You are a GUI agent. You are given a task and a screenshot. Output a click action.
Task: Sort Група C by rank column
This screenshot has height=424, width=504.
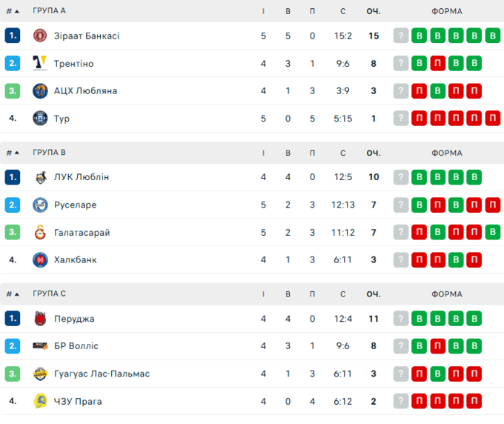[x=13, y=294]
